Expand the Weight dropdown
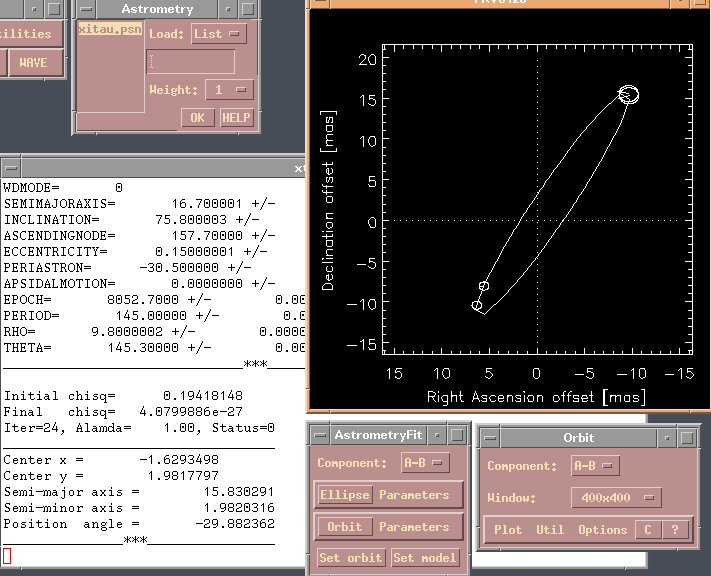The height and width of the screenshot is (576, 711). coord(229,90)
